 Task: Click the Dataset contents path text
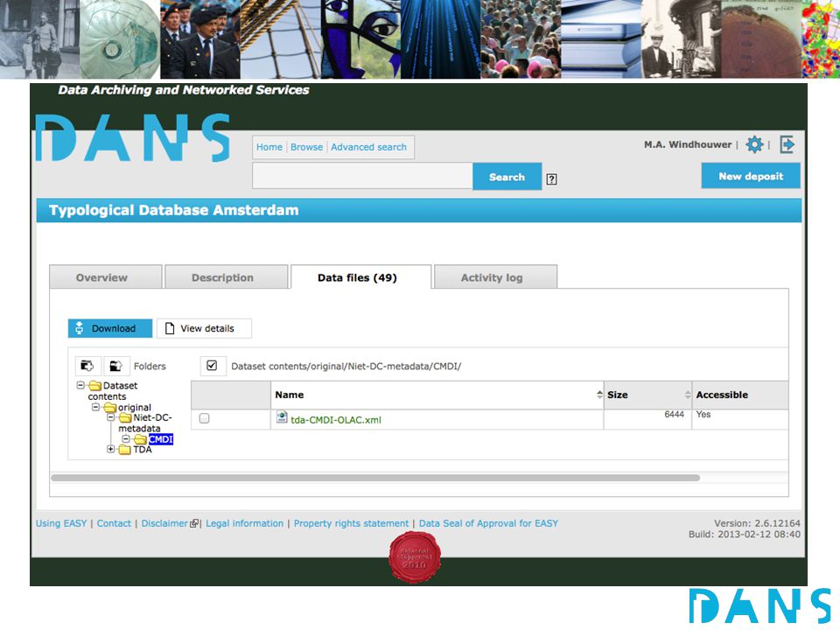pyautogui.click(x=346, y=367)
